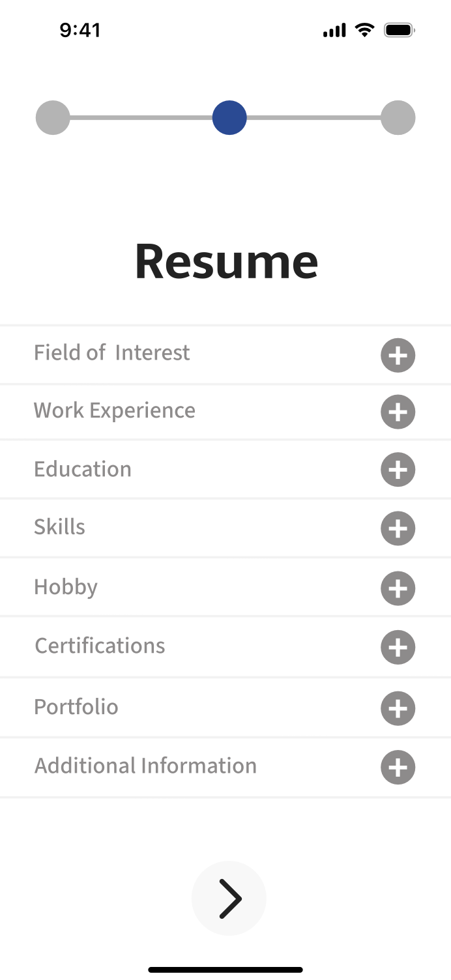
Task: Open the Certifications row text
Action: pyautogui.click(x=100, y=646)
